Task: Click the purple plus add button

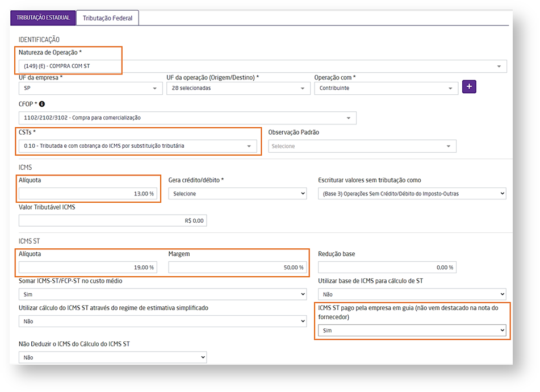Action: (469, 86)
